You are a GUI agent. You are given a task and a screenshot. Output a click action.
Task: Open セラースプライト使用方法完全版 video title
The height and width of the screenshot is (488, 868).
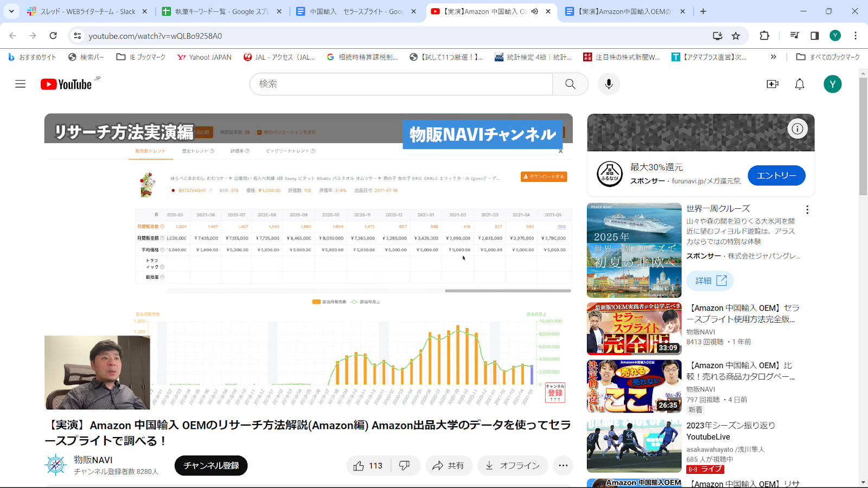(x=743, y=313)
